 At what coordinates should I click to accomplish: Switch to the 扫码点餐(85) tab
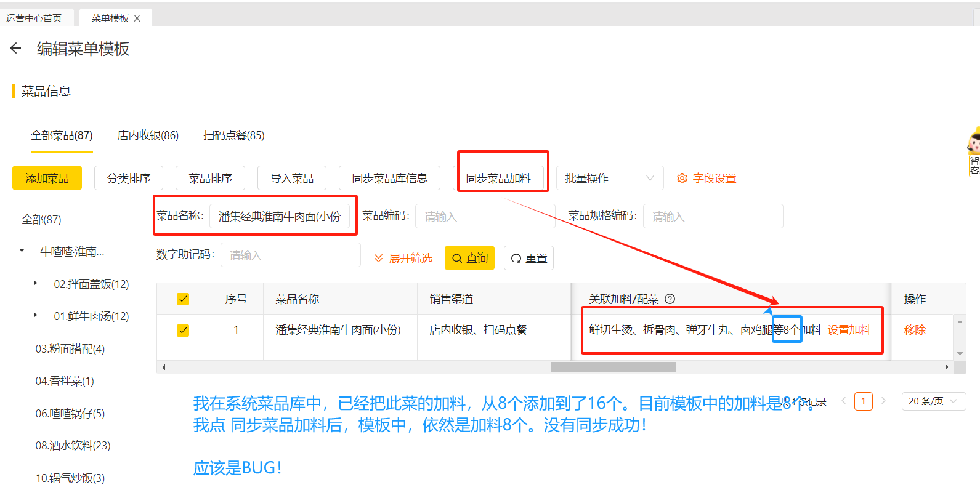pos(234,135)
